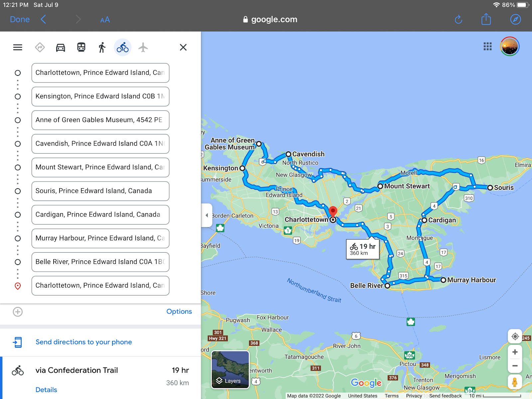Click the Google logo on map

coord(366,383)
